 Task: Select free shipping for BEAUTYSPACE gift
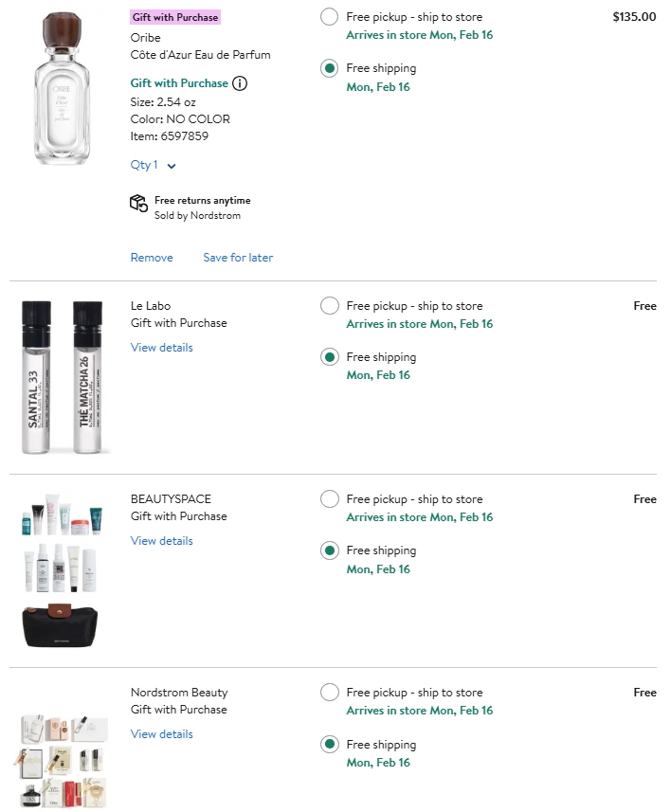329,550
